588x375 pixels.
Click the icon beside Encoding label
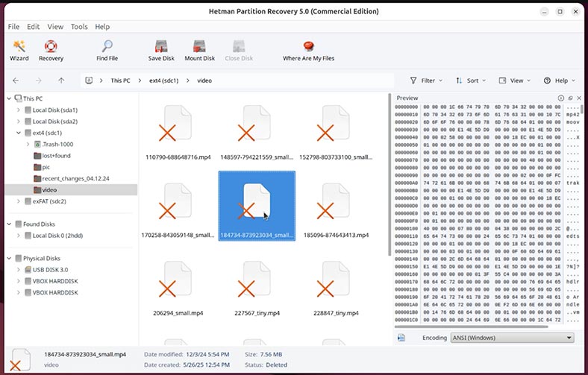[401, 338]
